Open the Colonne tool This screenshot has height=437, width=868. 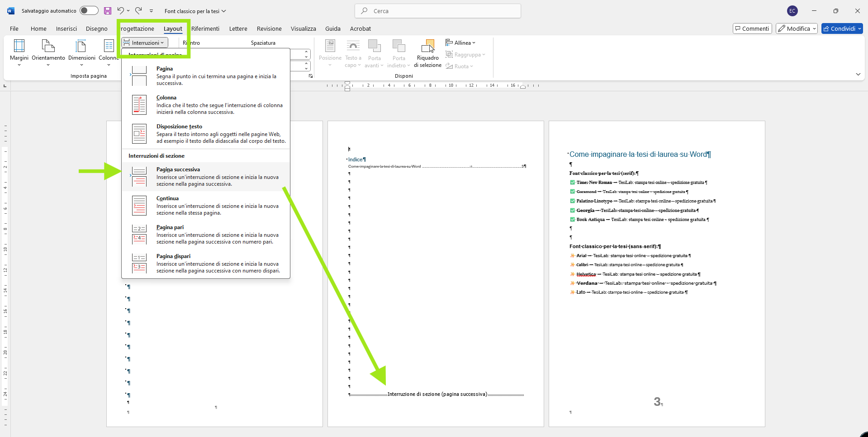click(x=109, y=52)
